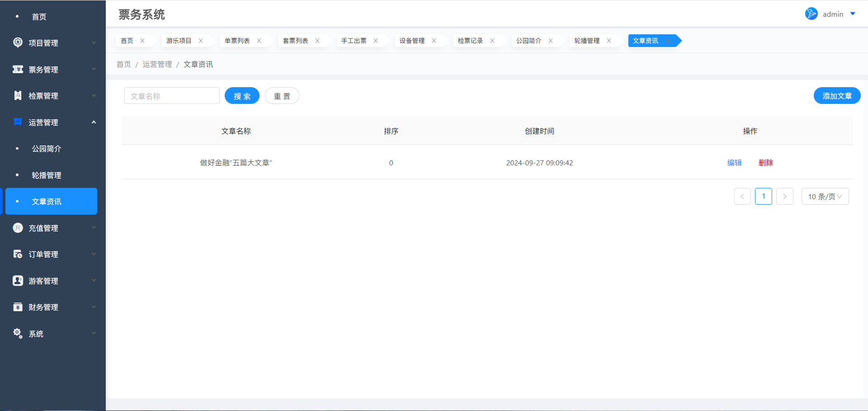Click the 订单管理 sidebar icon
Viewport: 868px width, 411px height.
coord(18,254)
